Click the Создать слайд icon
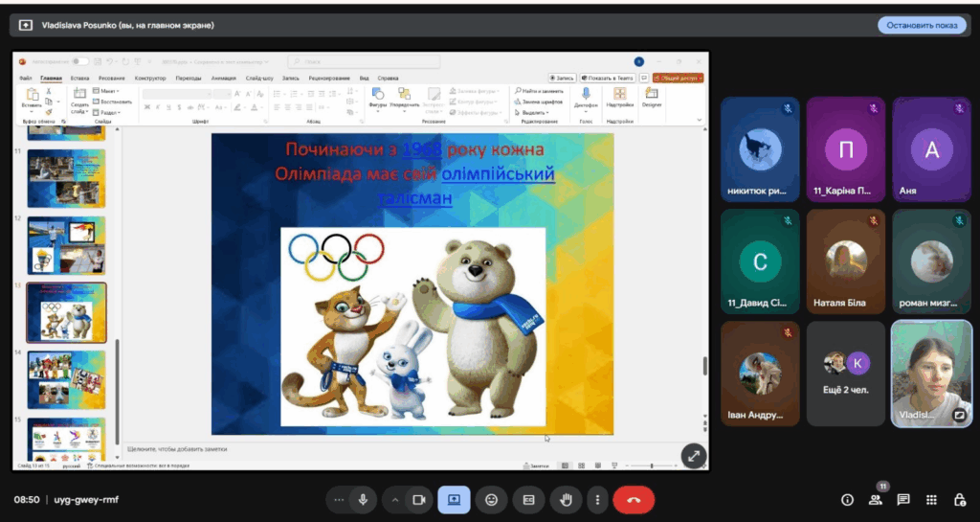The width and height of the screenshot is (980, 522). click(x=79, y=94)
